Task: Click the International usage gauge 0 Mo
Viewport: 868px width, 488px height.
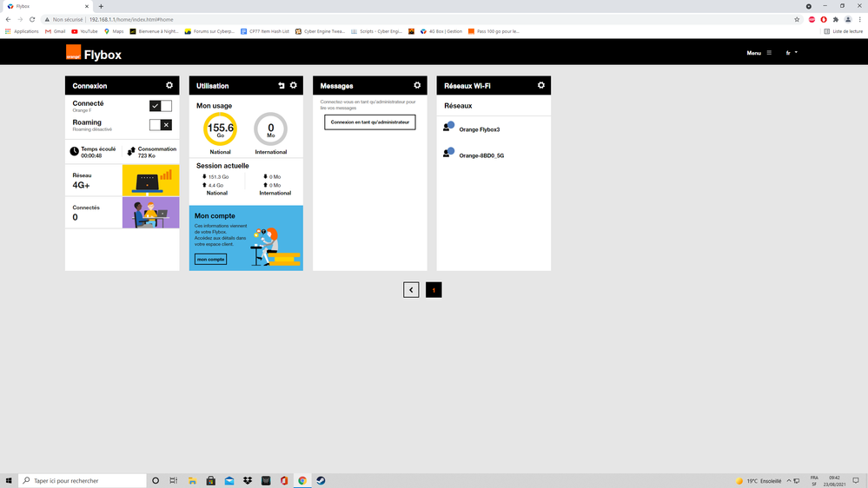Action: pyautogui.click(x=271, y=129)
